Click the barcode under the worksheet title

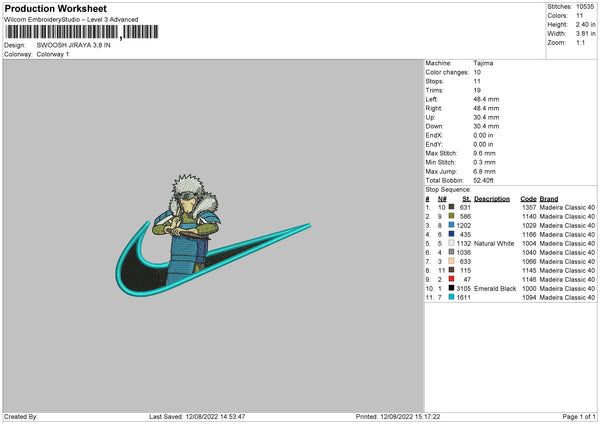(81, 32)
